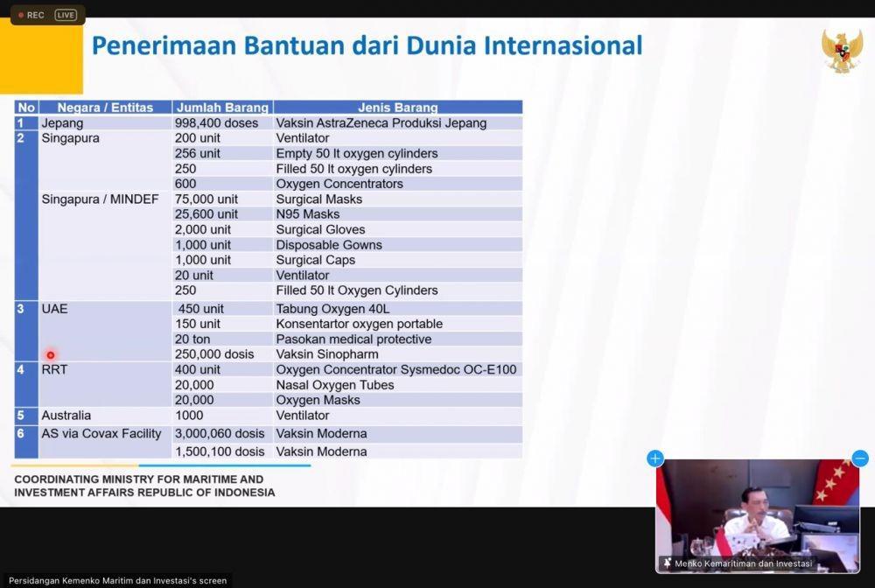The width and height of the screenshot is (875, 588).
Task: Select the "25,600 unit" cell
Action: [x=222, y=214]
